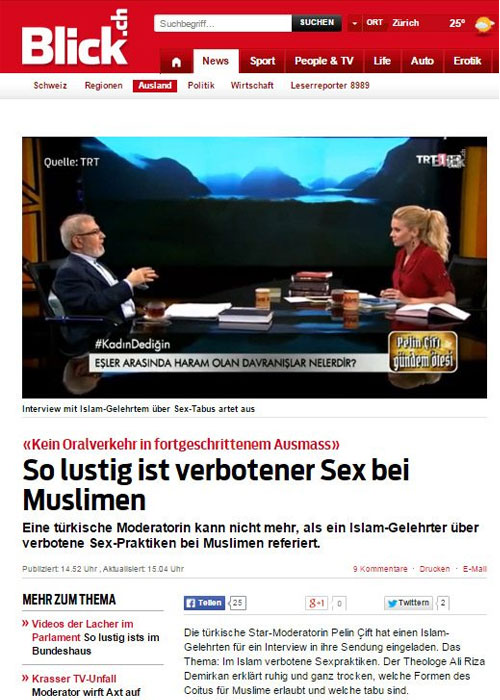
Task: Open the home icon tab
Action: point(176,61)
